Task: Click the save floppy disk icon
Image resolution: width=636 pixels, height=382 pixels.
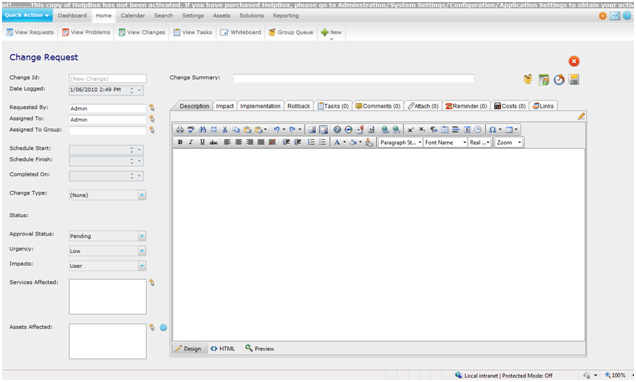Action: pyautogui.click(x=574, y=79)
